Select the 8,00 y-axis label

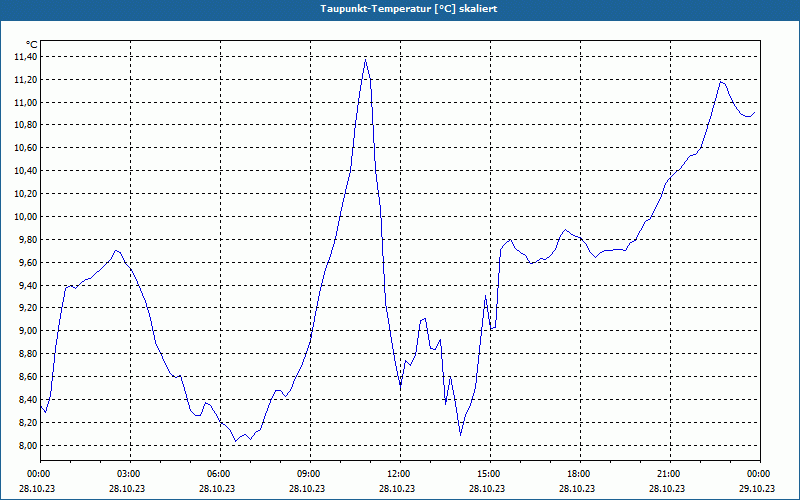(28, 446)
